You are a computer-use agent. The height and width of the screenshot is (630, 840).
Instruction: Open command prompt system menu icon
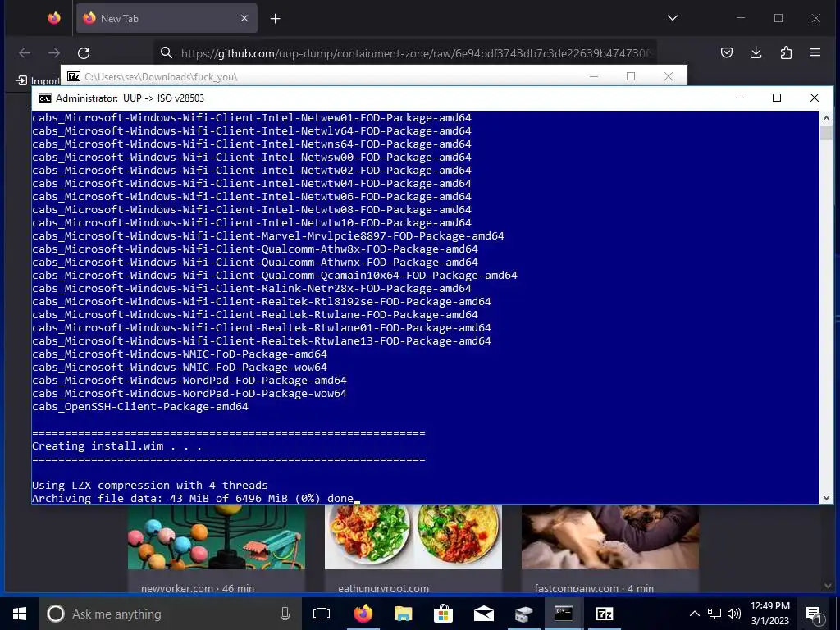tap(45, 98)
